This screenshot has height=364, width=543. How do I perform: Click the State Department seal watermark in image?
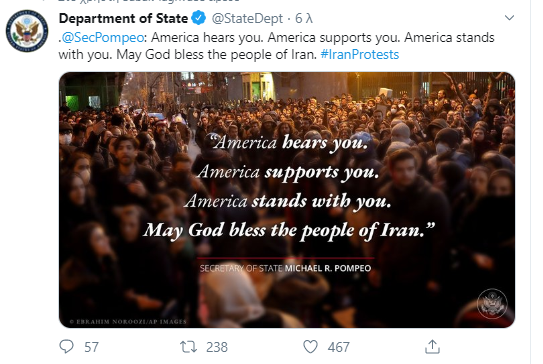click(x=492, y=304)
